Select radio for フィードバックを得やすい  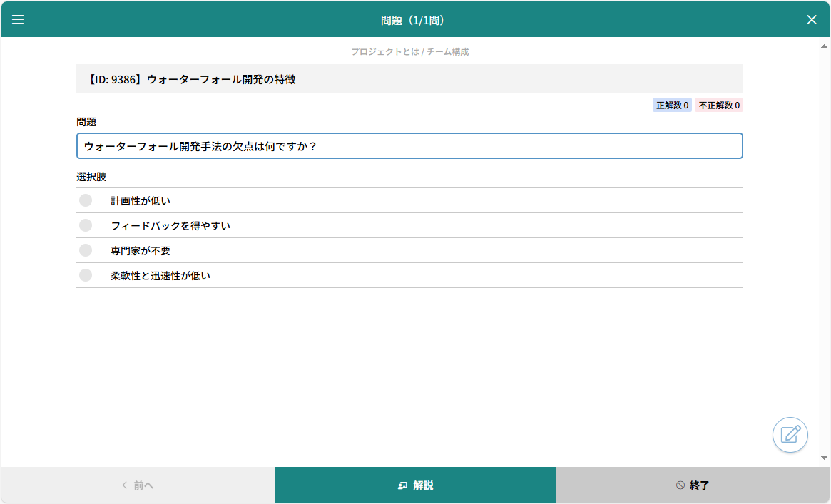tap(86, 225)
